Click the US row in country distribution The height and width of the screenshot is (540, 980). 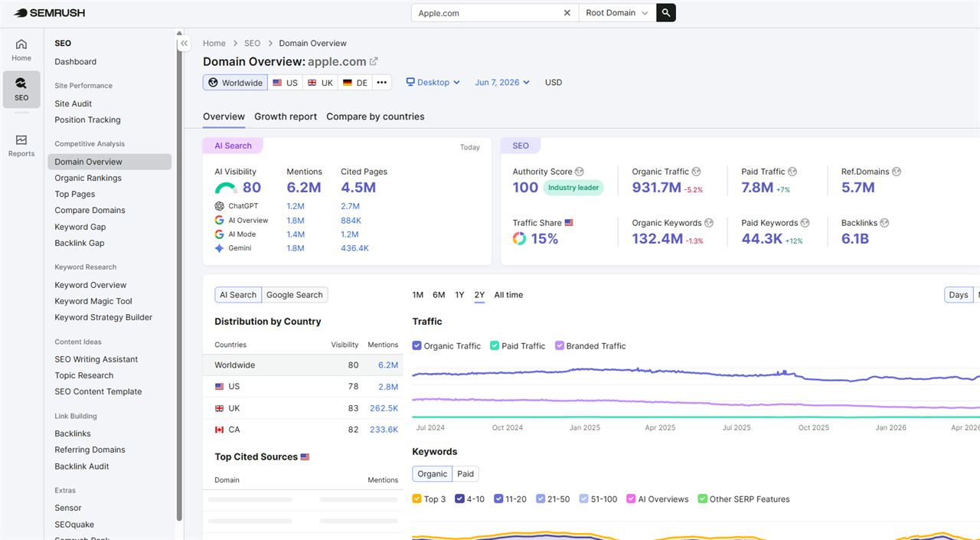(x=302, y=387)
